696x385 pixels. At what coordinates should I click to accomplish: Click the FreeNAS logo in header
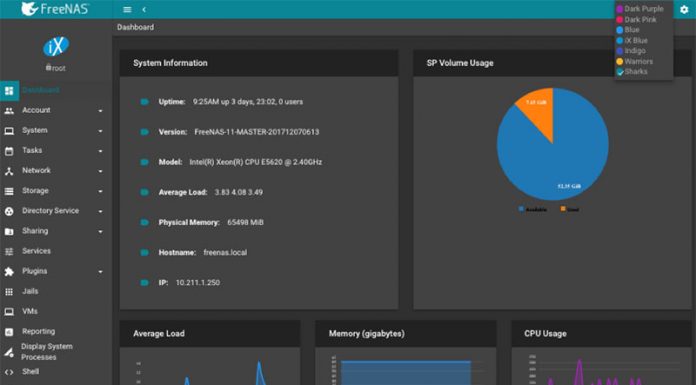click(x=55, y=9)
